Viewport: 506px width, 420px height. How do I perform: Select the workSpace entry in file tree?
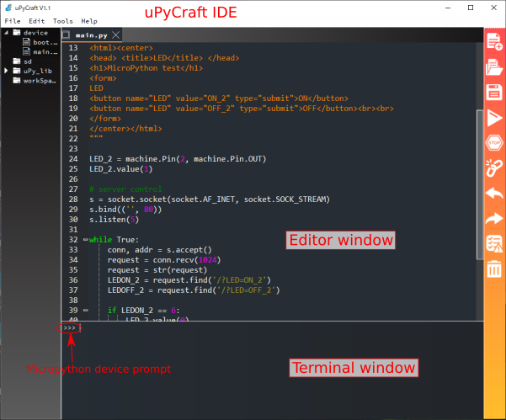coord(40,80)
